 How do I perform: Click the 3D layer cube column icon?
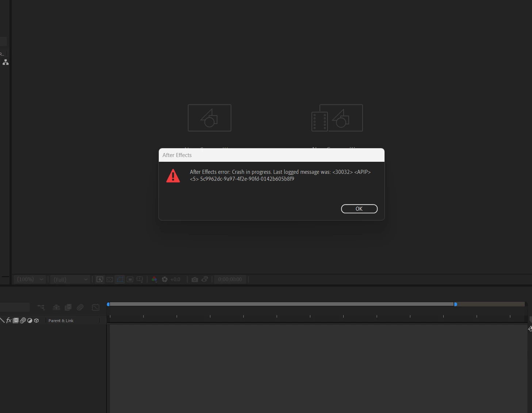(36, 320)
